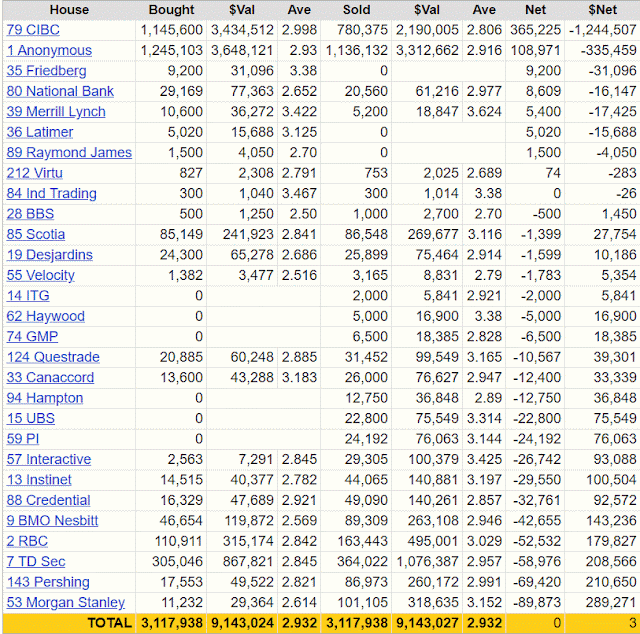Open the 74 GMP link

[32, 336]
